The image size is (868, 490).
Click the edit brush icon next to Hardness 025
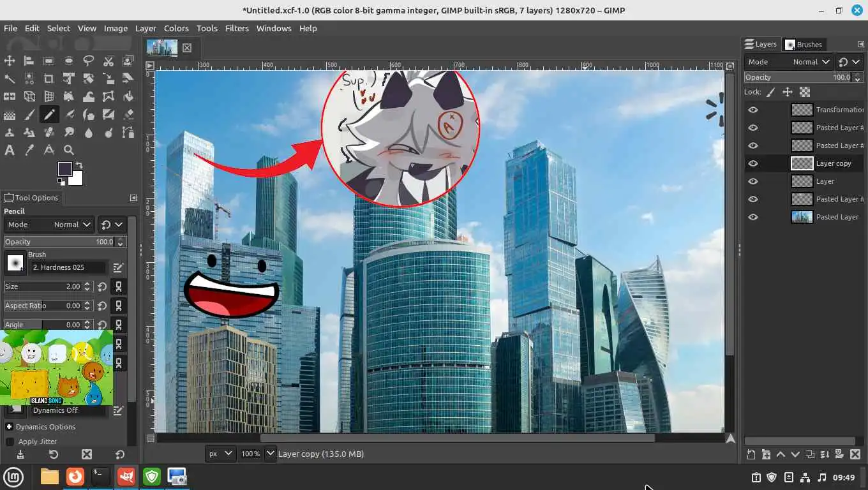point(118,267)
